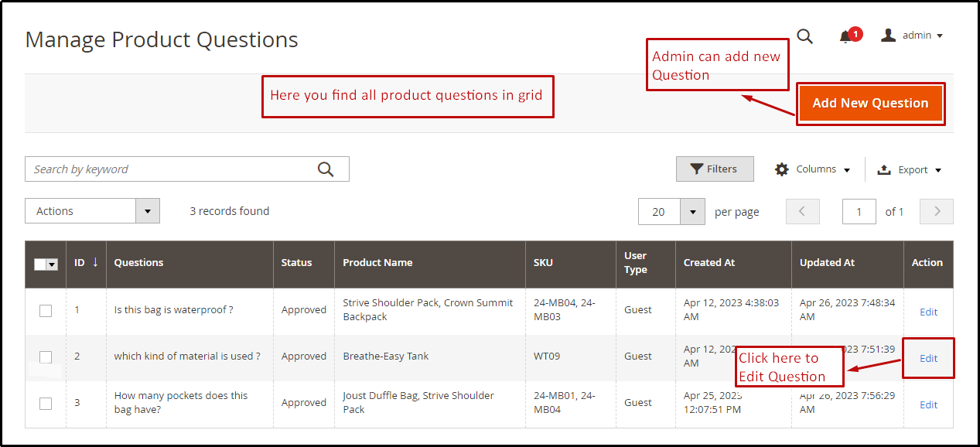Screen dimensions: 980x447
Task: Click the Export download icon
Action: pos(884,169)
